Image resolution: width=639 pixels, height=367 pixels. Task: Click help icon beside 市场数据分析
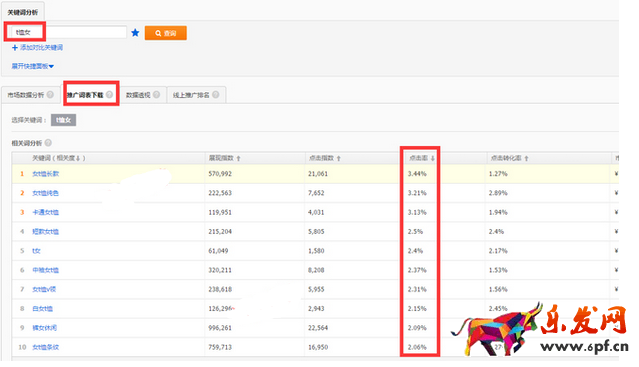[x=50, y=94]
